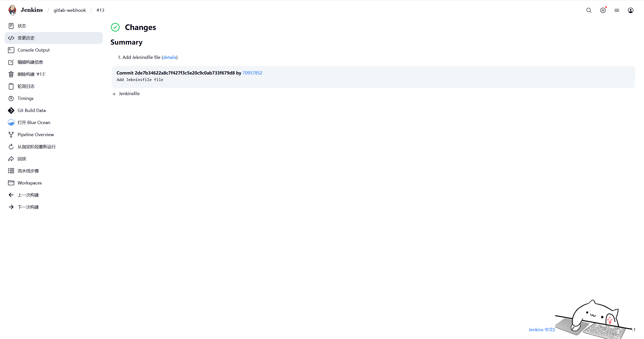Click the green success check icon
Screen dimensions: 644x339
point(115,27)
